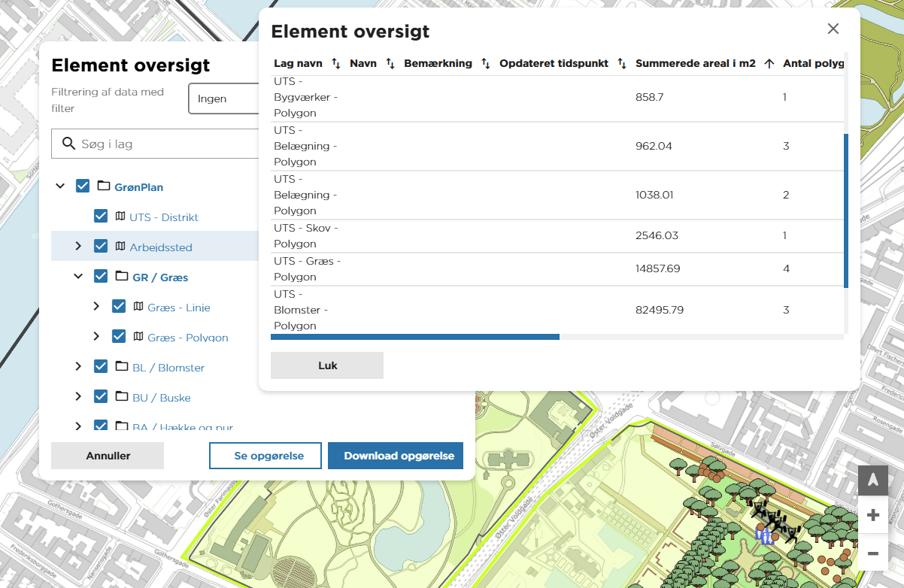Select the BL / Blomster folder label
Viewport: 904px width, 588px height.
(x=168, y=368)
